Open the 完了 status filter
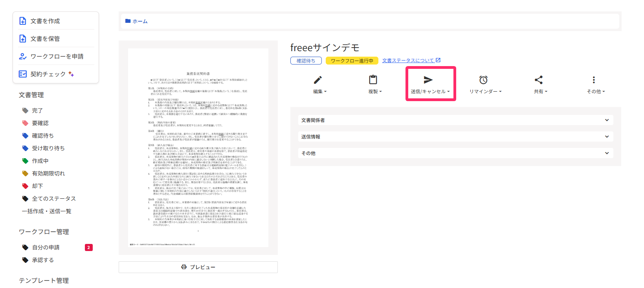 (37, 111)
